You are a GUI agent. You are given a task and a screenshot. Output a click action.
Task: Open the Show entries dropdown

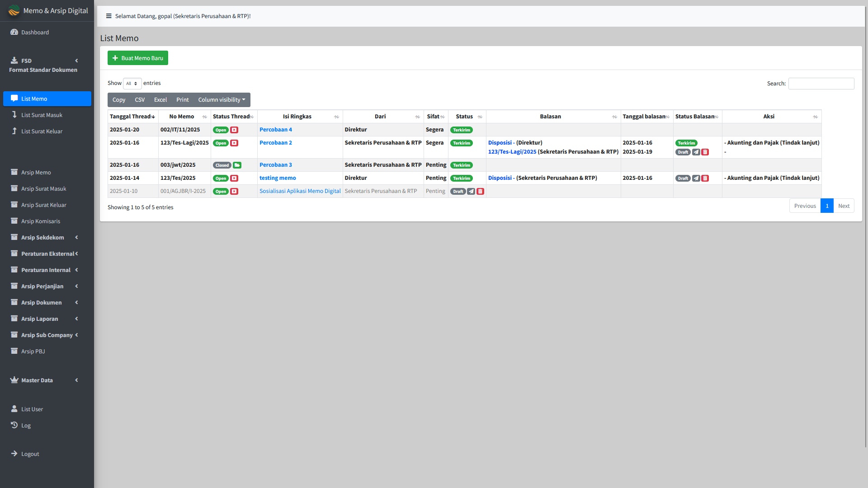132,84
